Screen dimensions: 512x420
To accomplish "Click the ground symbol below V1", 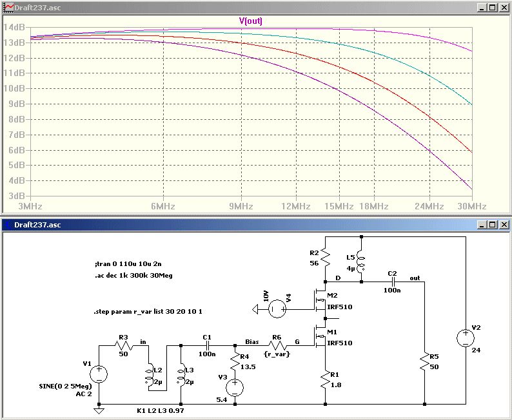I will (99, 410).
